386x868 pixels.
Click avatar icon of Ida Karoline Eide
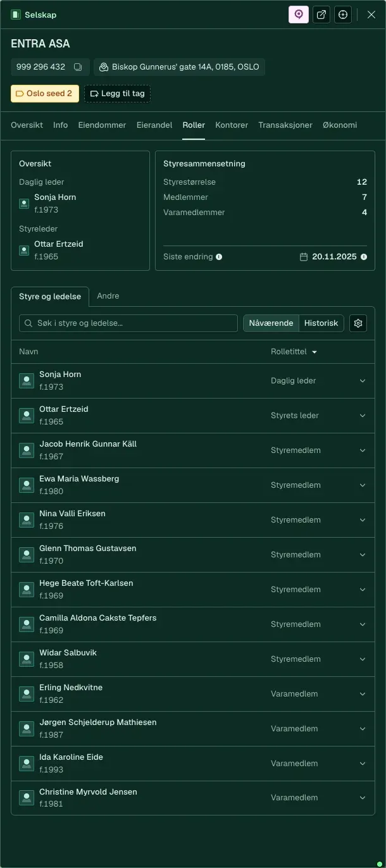click(27, 764)
